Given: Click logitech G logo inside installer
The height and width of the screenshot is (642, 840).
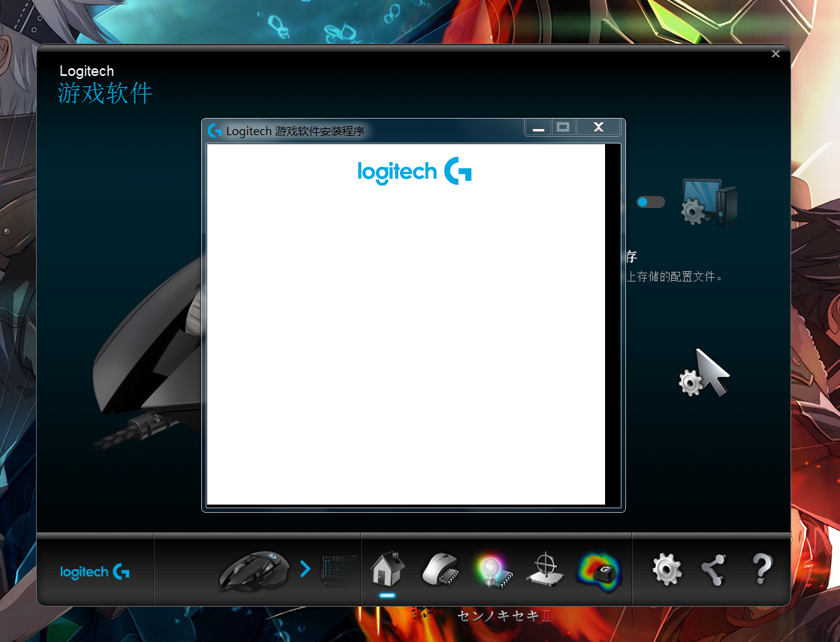Looking at the screenshot, I should click(x=414, y=171).
